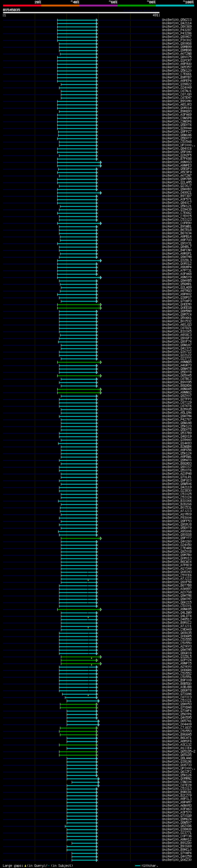Open the UniRef100_B0I532 entry
Viewport: 197px width, 868px height.
pos(177,321)
